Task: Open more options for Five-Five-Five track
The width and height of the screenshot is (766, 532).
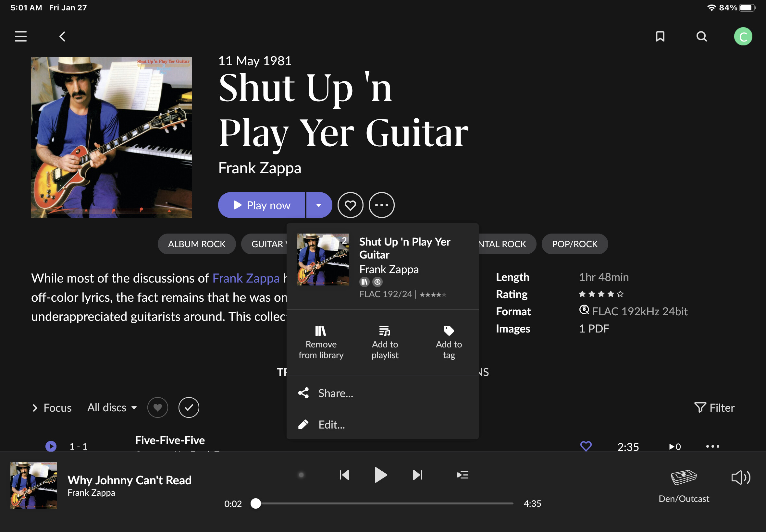Action: click(x=713, y=446)
